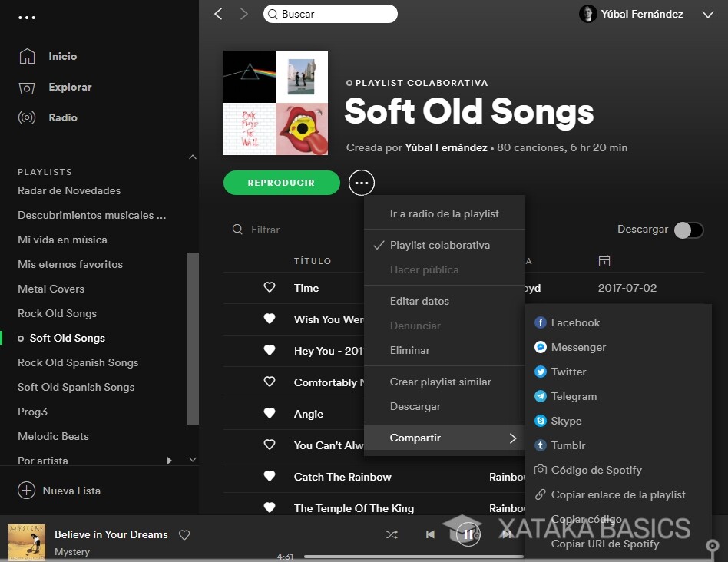728x562 pixels.
Task: Share playlist through Skype icon
Action: (x=541, y=421)
